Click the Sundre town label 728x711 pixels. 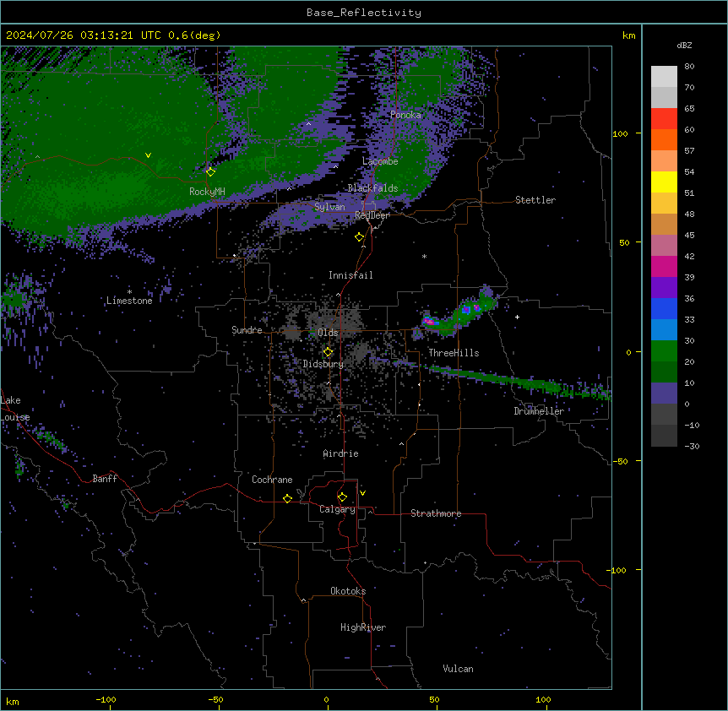point(247,330)
